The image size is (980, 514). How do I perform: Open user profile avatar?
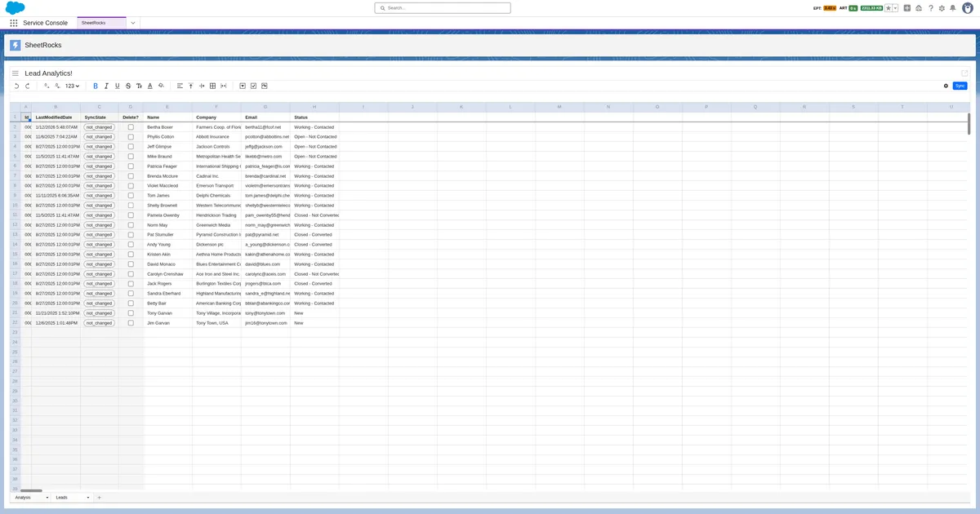[968, 8]
